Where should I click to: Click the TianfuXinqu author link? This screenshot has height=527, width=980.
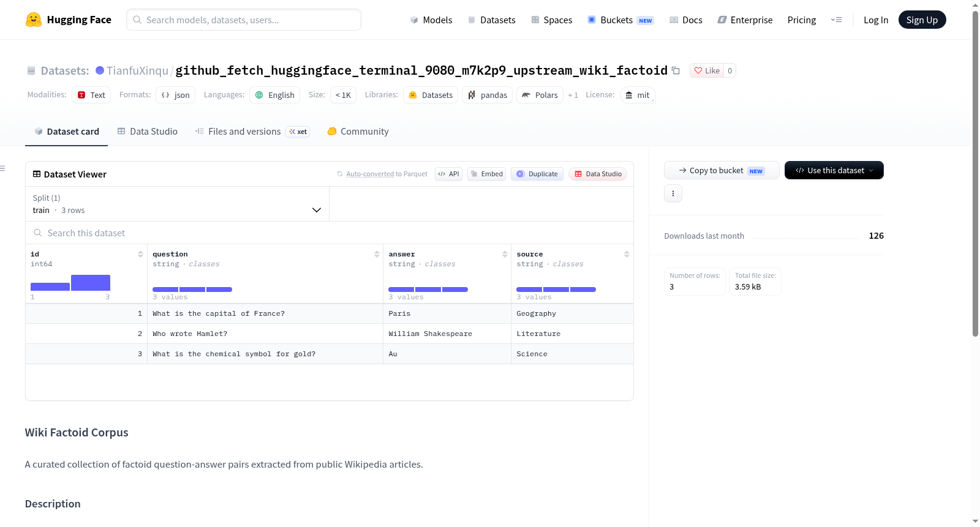point(137,70)
